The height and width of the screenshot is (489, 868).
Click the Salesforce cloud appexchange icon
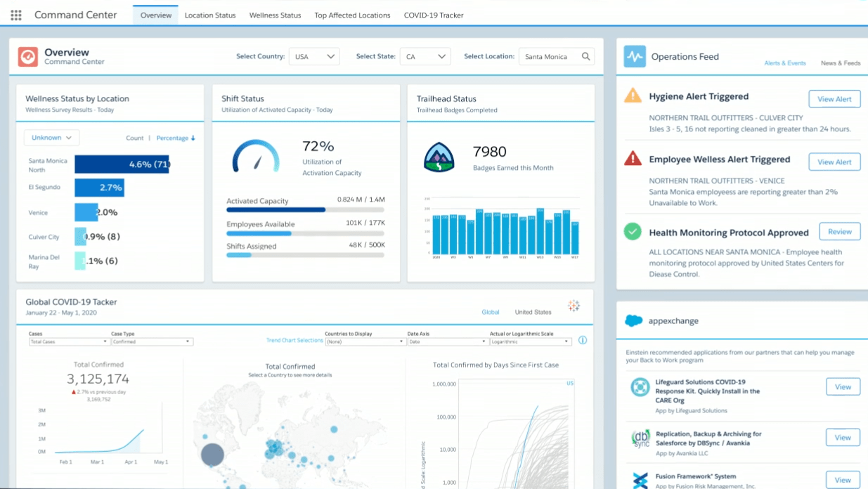[x=634, y=320]
